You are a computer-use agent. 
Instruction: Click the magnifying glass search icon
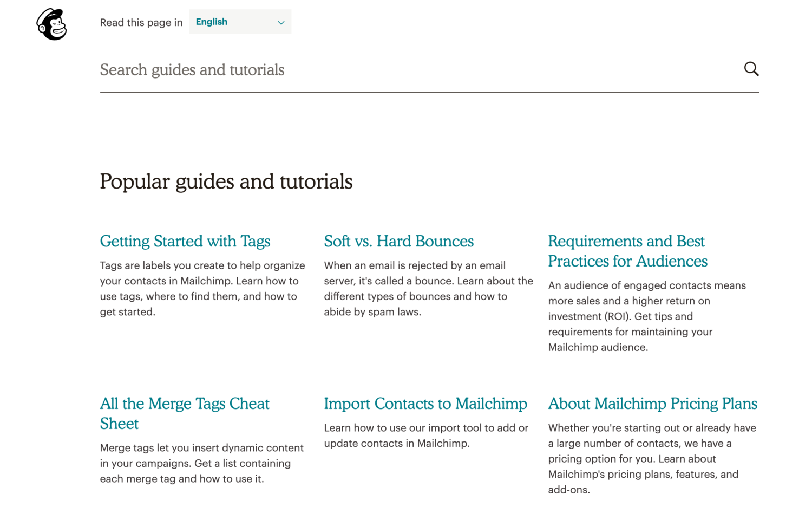click(x=751, y=69)
